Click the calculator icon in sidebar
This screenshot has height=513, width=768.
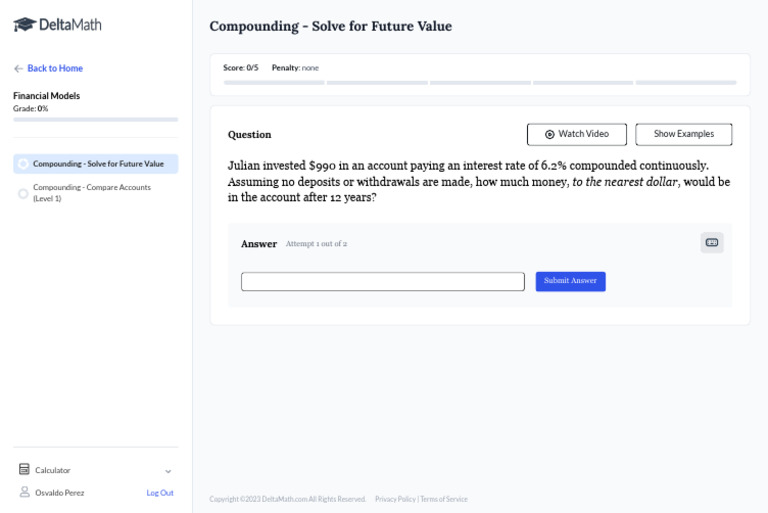pyautogui.click(x=24, y=469)
